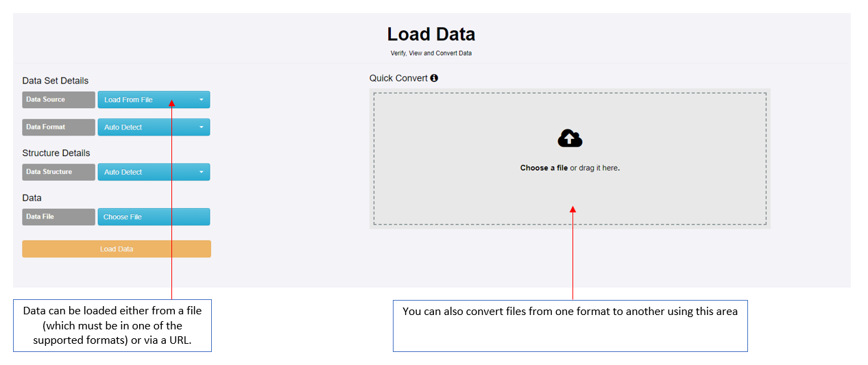Viewport: 868px width, 365px height.
Task: Expand the Data Structure Auto Detect dropdown
Action: pyautogui.click(x=154, y=172)
